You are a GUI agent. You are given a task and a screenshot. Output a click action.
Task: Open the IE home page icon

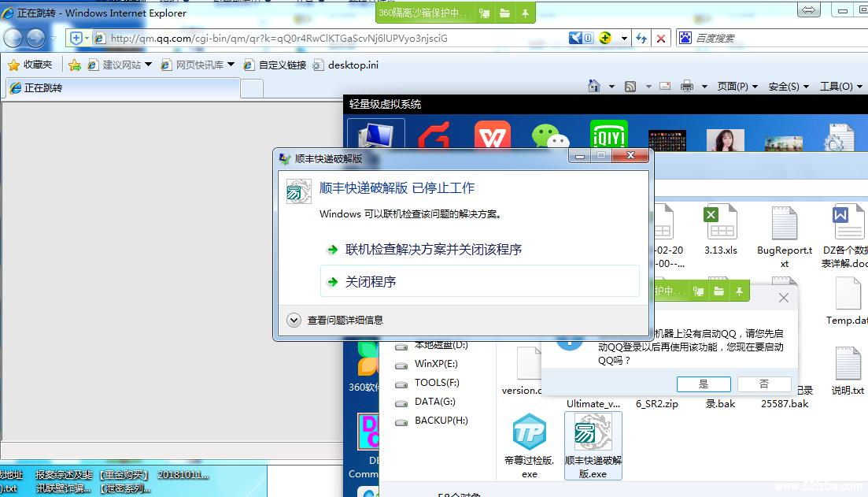click(594, 86)
